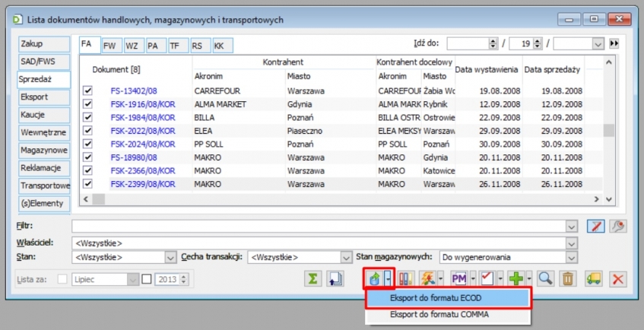Viewport: 644px width, 330px height.
Task: Expand the green plus dropdown arrow
Action: coord(529,279)
